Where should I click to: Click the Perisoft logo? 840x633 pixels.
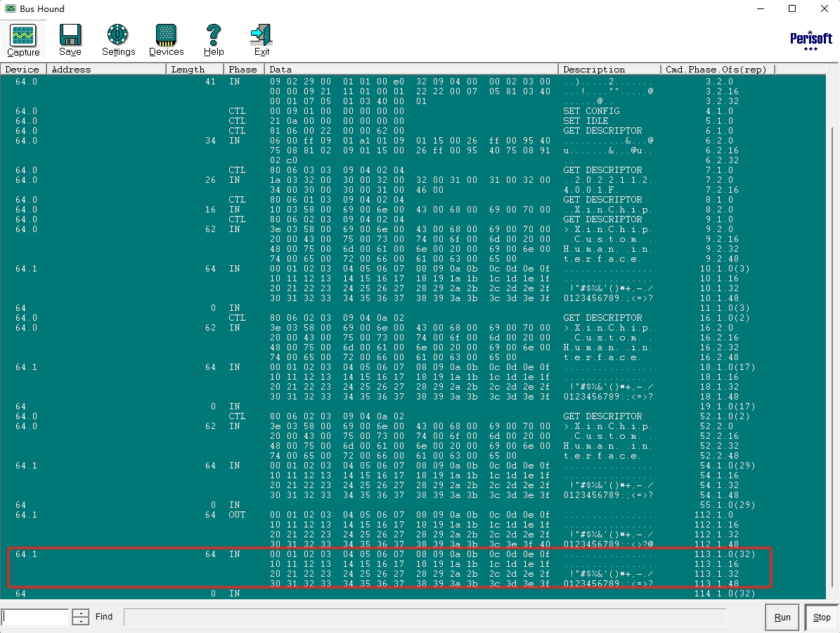(x=811, y=40)
